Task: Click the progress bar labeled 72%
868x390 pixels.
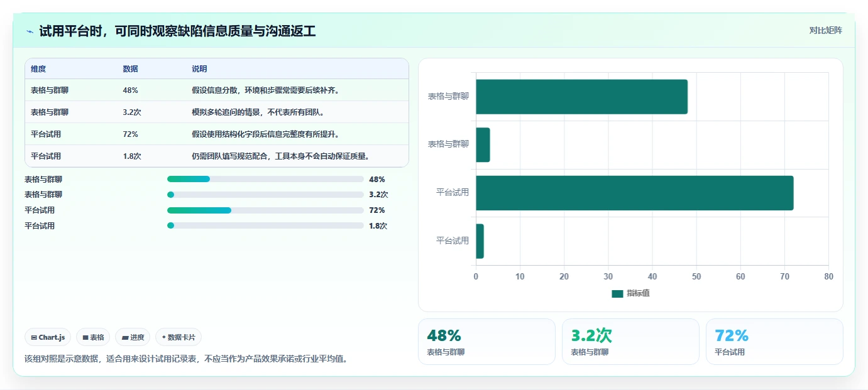Action: (265, 210)
